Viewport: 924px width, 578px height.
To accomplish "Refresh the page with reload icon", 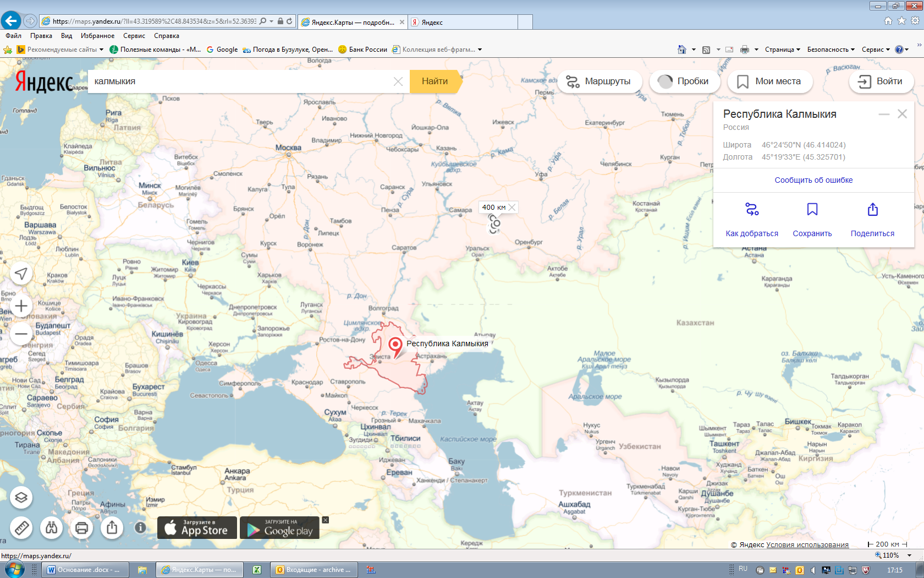I will tap(289, 21).
